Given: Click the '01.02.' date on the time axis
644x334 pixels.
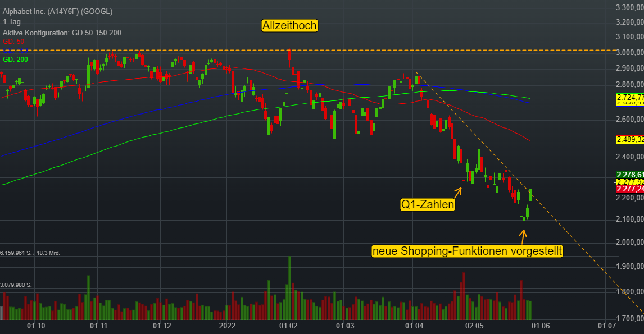Looking at the screenshot, I should 289,326.
